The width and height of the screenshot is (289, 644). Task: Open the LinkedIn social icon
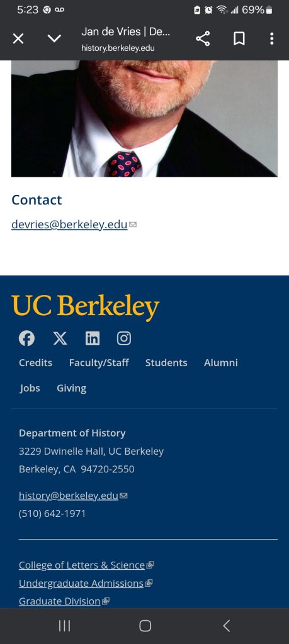93,338
